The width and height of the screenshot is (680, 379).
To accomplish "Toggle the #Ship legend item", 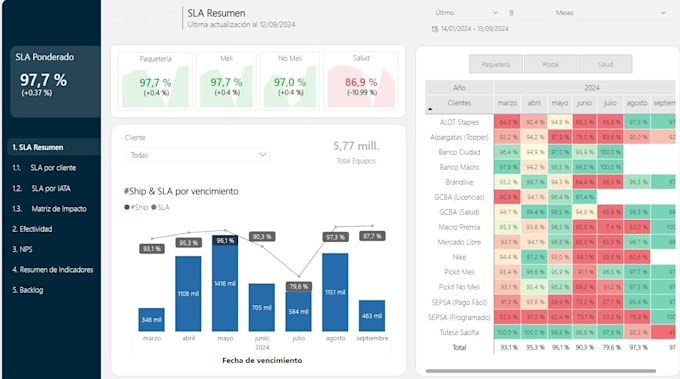I will pos(136,207).
